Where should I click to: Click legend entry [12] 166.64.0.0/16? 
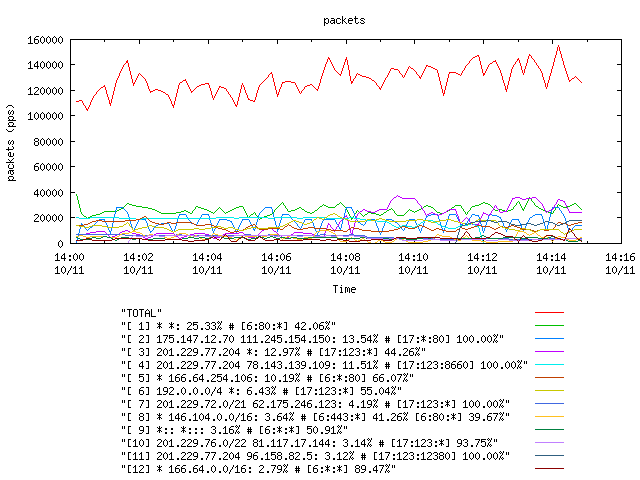258,469
